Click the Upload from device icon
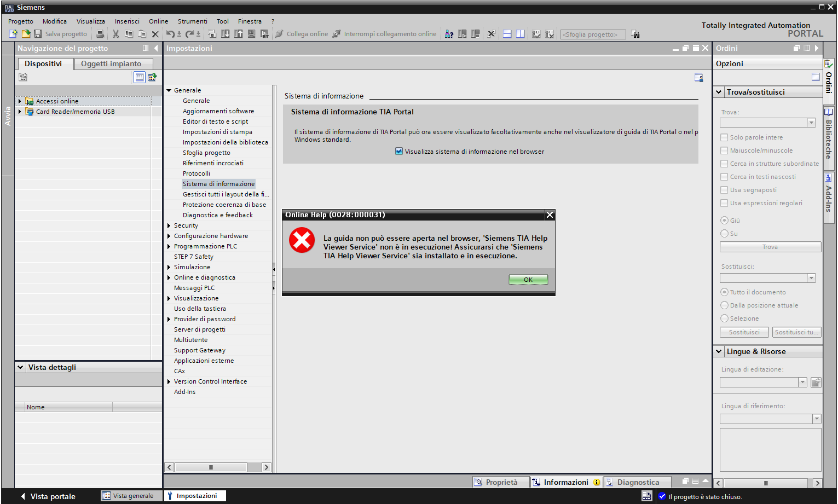The width and height of the screenshot is (838, 504). (239, 34)
